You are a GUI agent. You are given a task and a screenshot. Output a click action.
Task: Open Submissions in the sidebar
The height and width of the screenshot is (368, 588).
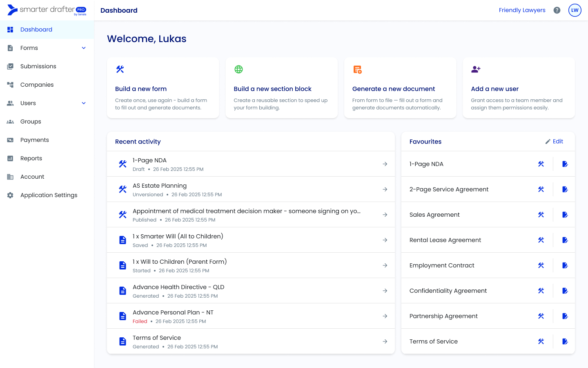38,66
